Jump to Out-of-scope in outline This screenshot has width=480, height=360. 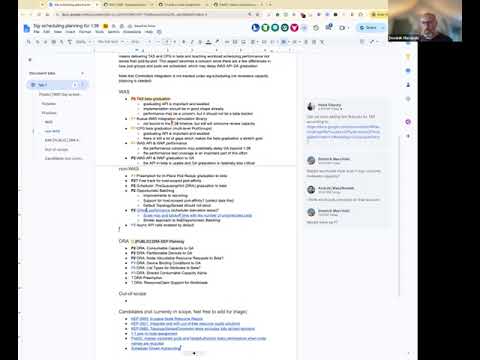pos(56,149)
